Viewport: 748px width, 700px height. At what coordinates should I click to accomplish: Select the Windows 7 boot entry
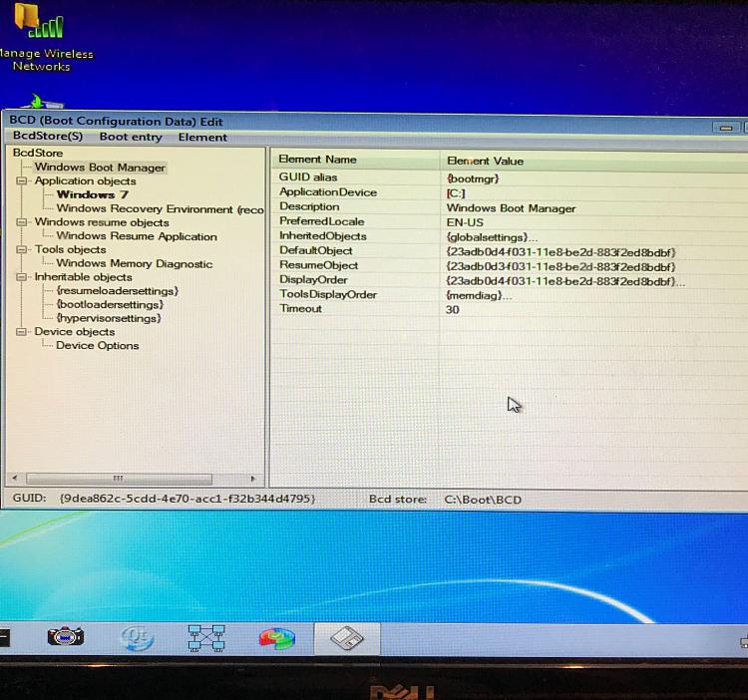point(92,194)
